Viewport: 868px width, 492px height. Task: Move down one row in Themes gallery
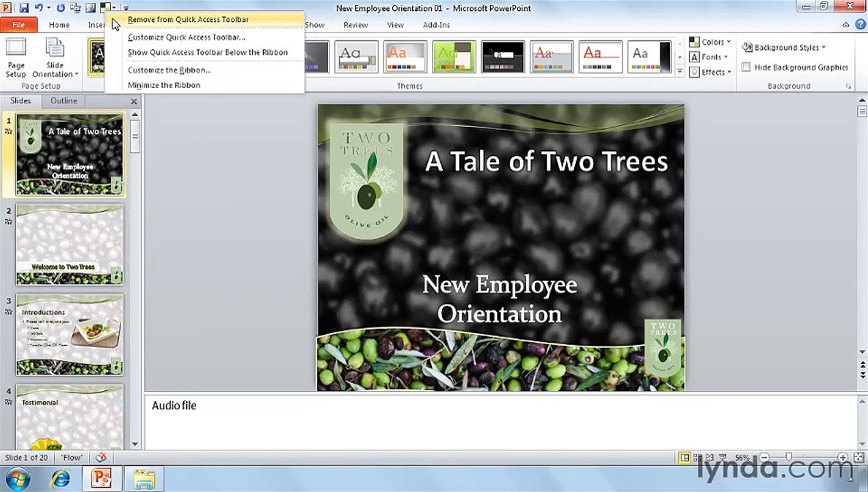pyautogui.click(x=679, y=57)
